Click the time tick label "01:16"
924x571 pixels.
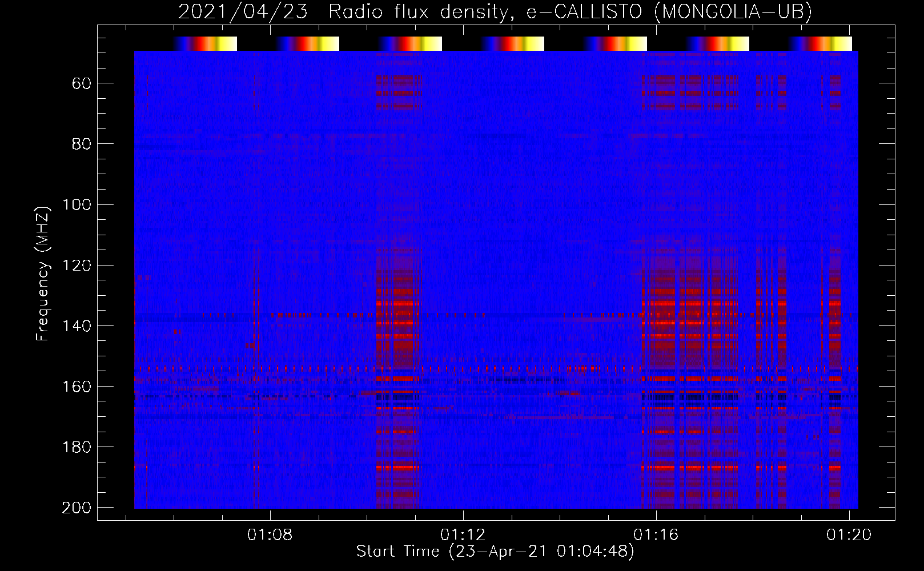(656, 534)
